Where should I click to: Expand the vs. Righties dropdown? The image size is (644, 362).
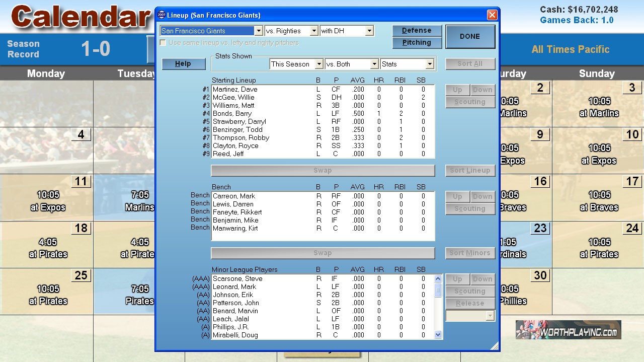click(314, 31)
